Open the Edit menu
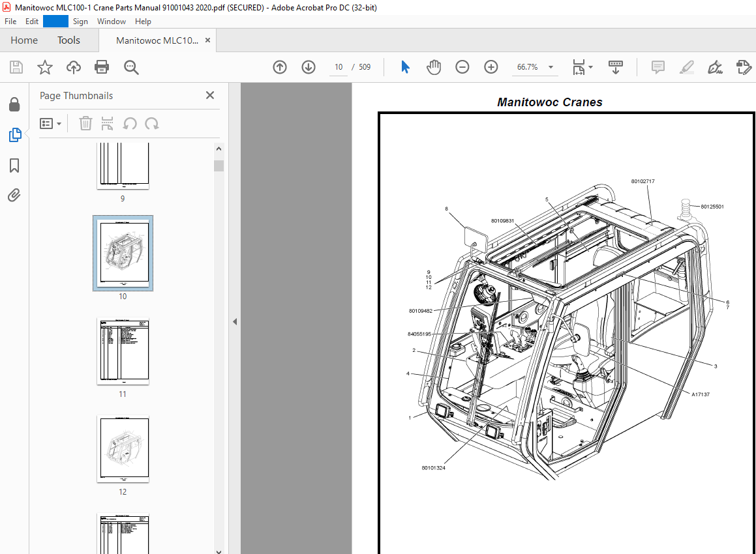Viewport: 756px width, 554px height. pos(32,22)
